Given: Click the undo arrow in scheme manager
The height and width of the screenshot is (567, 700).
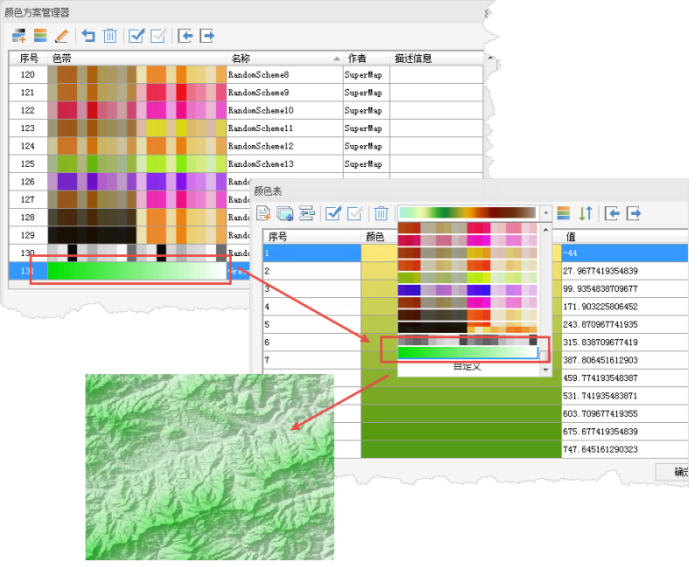Looking at the screenshot, I should (x=88, y=36).
